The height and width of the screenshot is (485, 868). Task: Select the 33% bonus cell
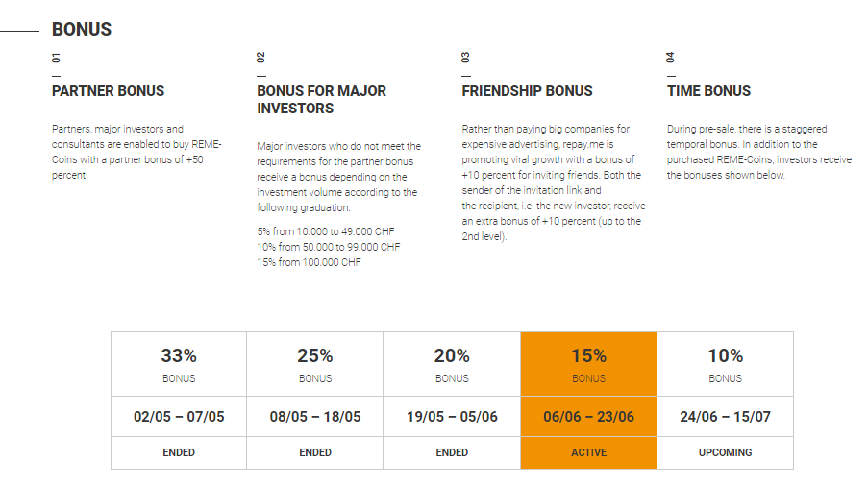tap(179, 364)
